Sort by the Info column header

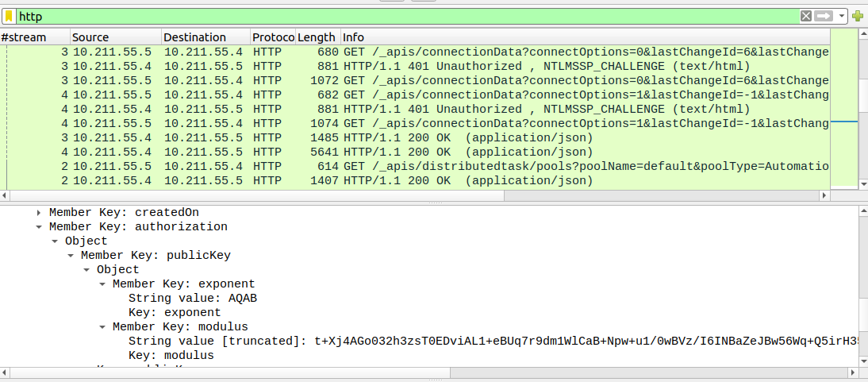585,37
